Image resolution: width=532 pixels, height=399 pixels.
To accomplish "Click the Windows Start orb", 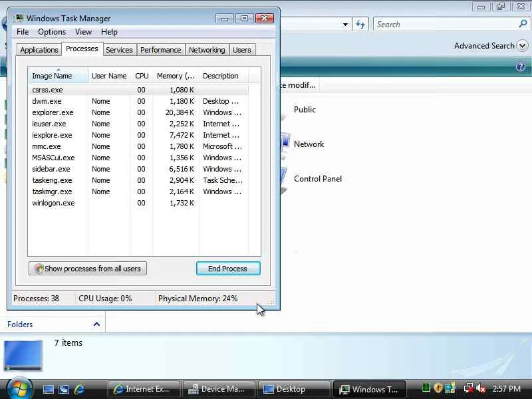I will coord(19,388).
